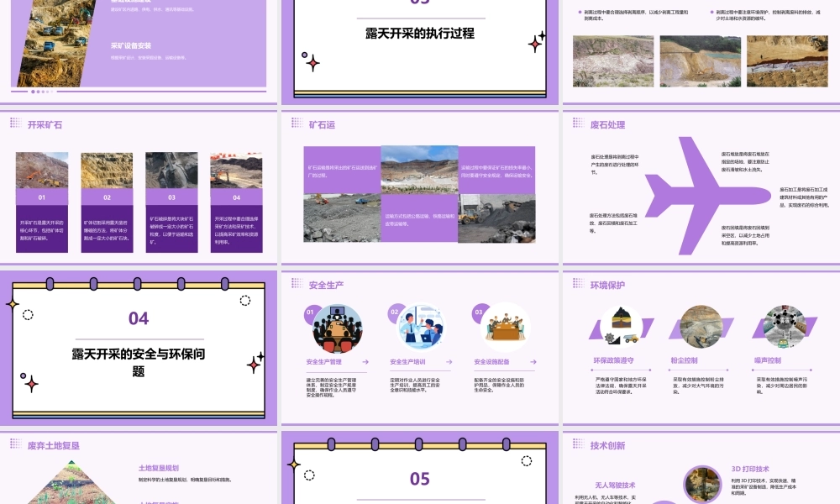Click the large 05 number on section slide
Image resolution: width=840 pixels, height=504 pixels.
(x=420, y=479)
